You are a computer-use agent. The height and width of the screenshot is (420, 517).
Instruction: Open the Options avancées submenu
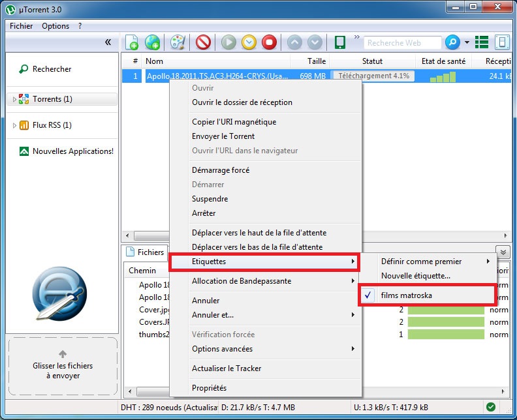point(266,349)
